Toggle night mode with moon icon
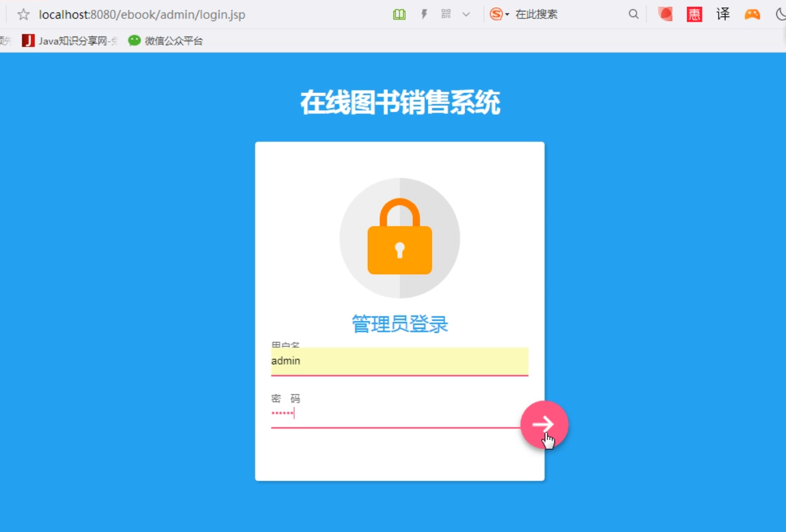 (781, 14)
